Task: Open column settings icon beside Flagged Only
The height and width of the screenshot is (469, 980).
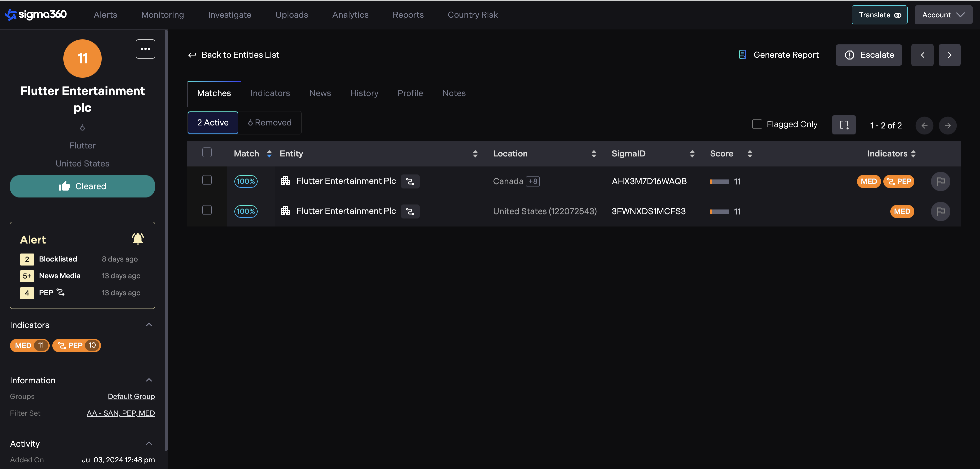Action: coord(843,125)
